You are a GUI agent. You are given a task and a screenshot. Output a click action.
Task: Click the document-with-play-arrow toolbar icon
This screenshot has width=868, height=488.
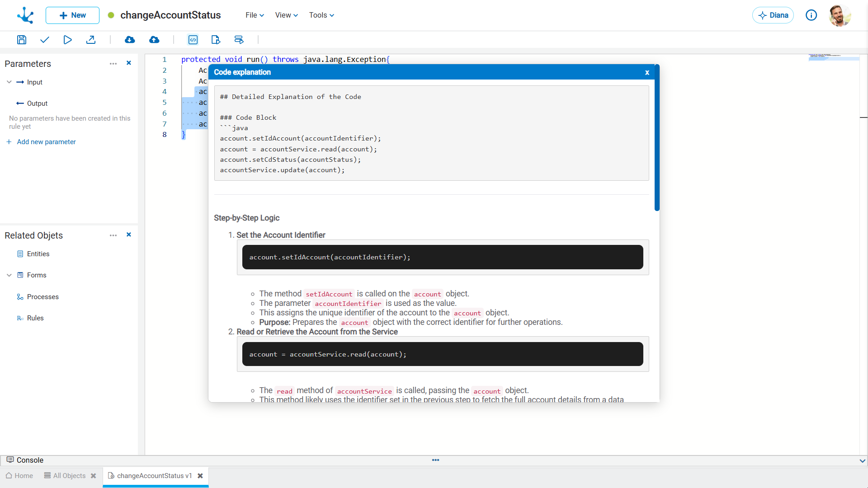pyautogui.click(x=216, y=40)
